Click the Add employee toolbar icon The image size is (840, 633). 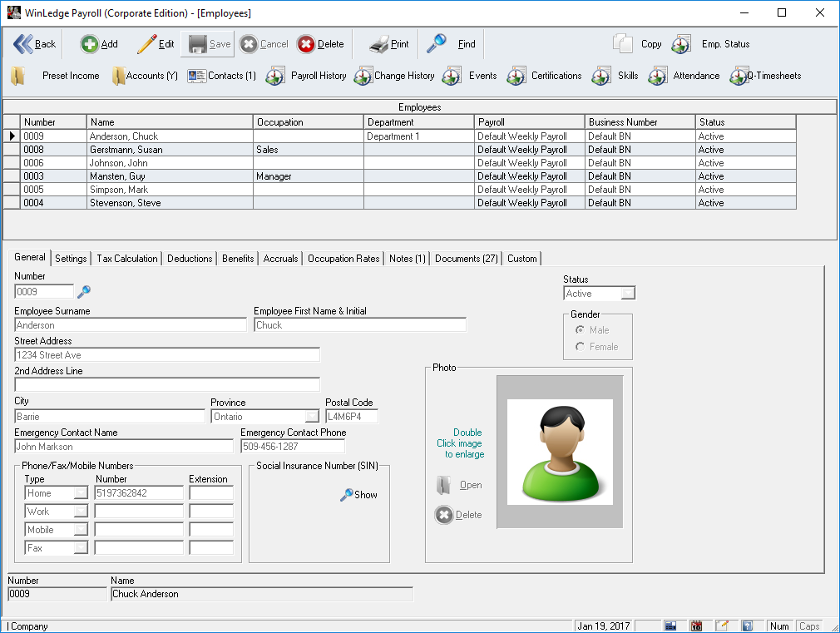pyautogui.click(x=89, y=44)
